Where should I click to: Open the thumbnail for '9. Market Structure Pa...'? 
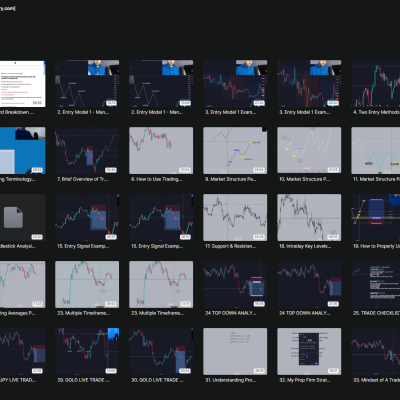[235, 150]
